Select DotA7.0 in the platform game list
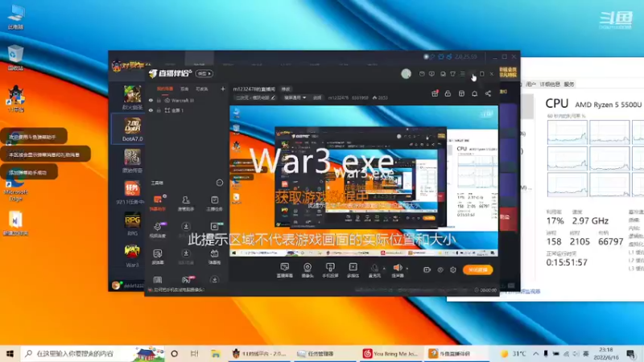The height and width of the screenshot is (362, 644). (x=132, y=130)
